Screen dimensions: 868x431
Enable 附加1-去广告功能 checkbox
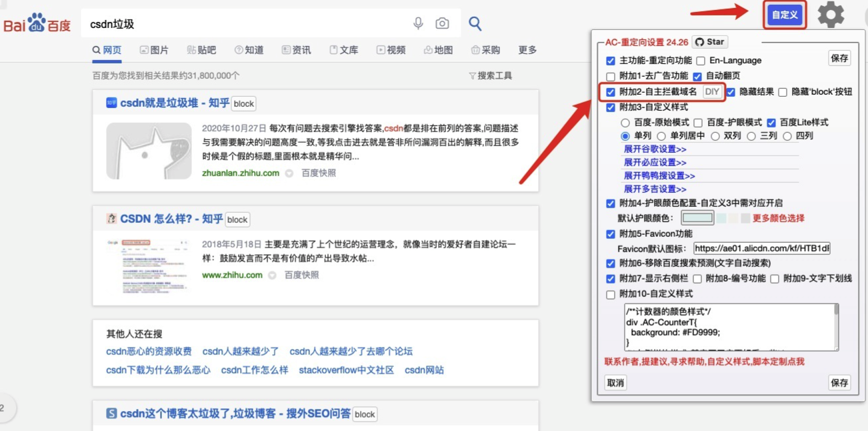point(611,77)
